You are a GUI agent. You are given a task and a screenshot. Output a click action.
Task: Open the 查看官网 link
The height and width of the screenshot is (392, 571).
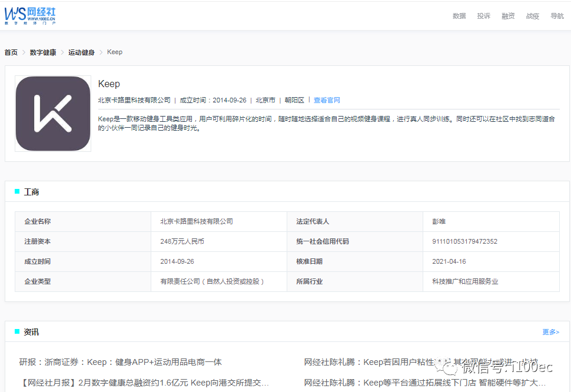(x=327, y=101)
